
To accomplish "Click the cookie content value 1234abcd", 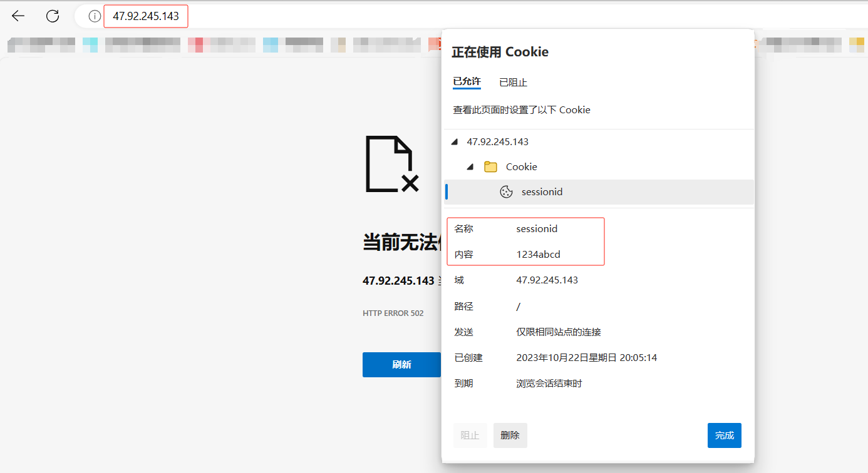I will [x=539, y=254].
